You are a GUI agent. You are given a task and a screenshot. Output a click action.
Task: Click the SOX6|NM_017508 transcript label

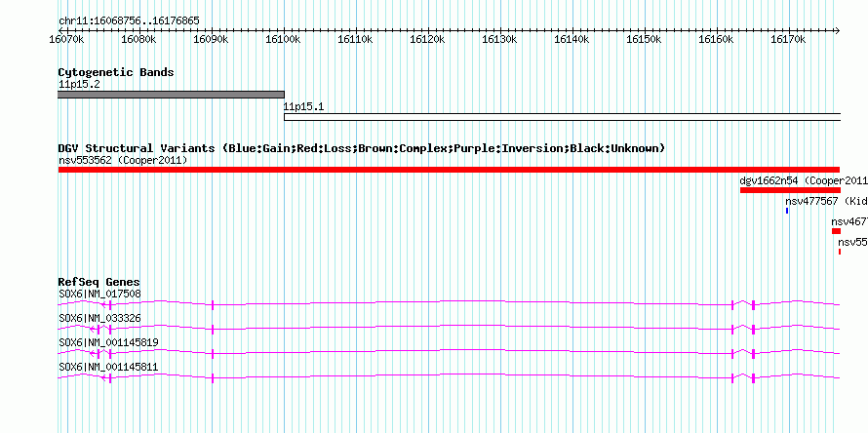click(x=99, y=294)
